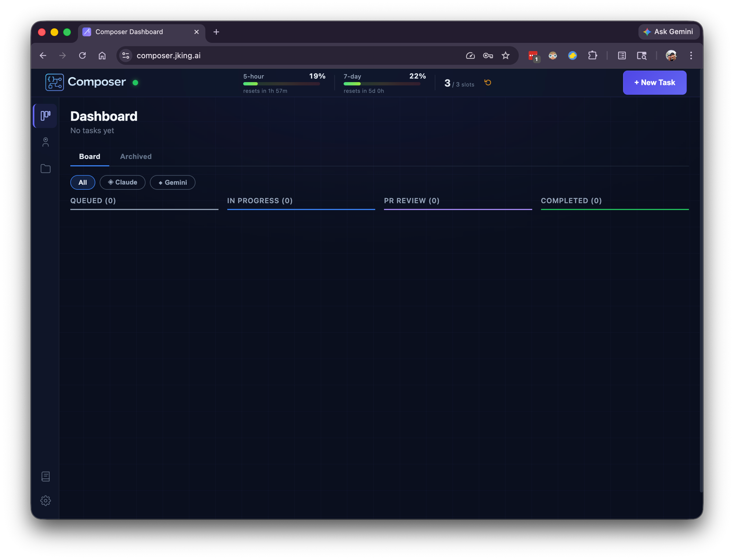Open the browser profile avatar menu
The height and width of the screenshot is (560, 734).
(x=672, y=55)
